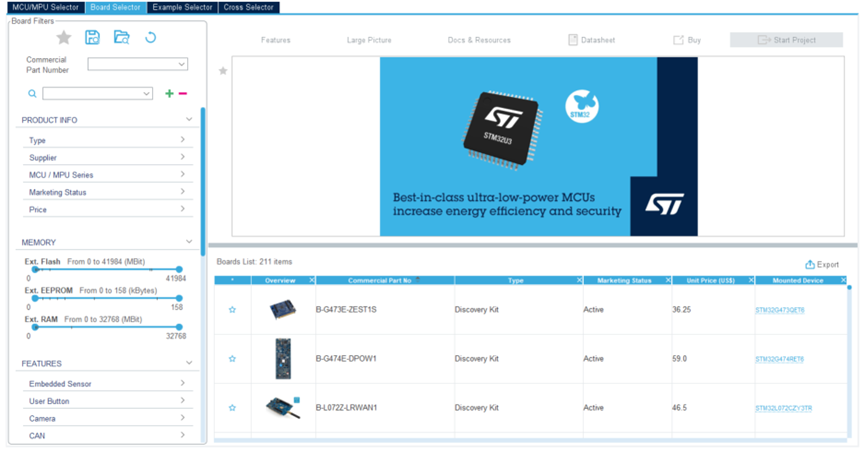Open the search field dropdown arrow
This screenshot has height=453, width=865.
point(146,94)
